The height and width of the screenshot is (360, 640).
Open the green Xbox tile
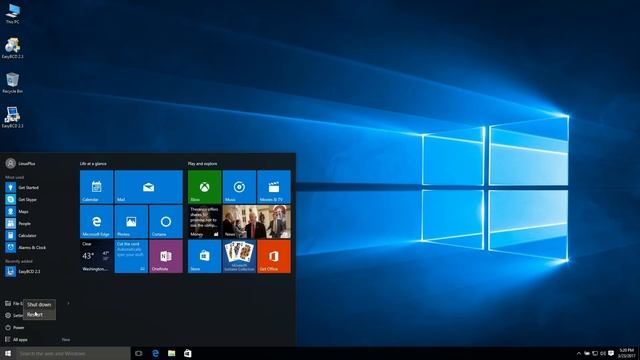point(204,187)
